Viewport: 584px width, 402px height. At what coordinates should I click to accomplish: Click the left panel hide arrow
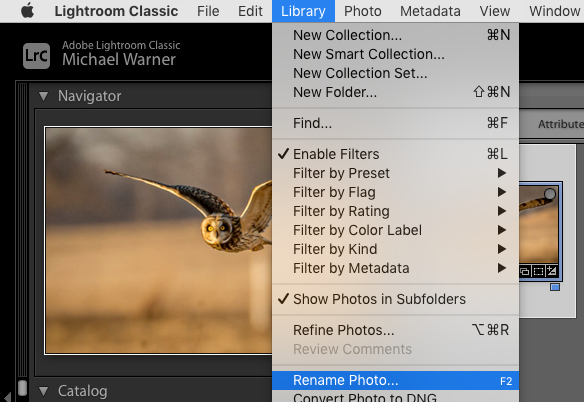pos(8,396)
